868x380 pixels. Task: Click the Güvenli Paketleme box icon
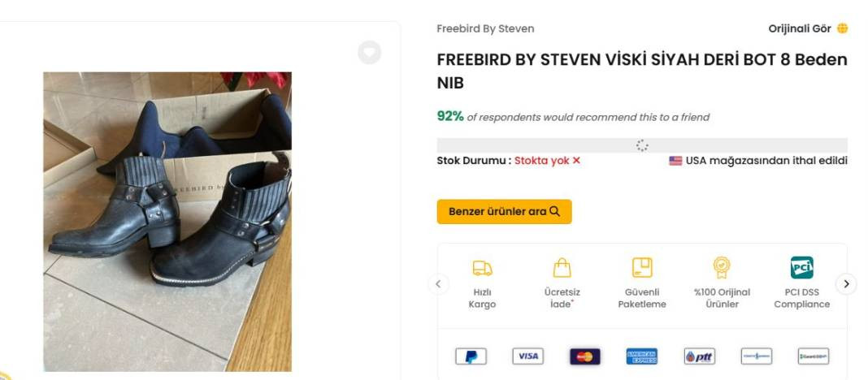642,268
